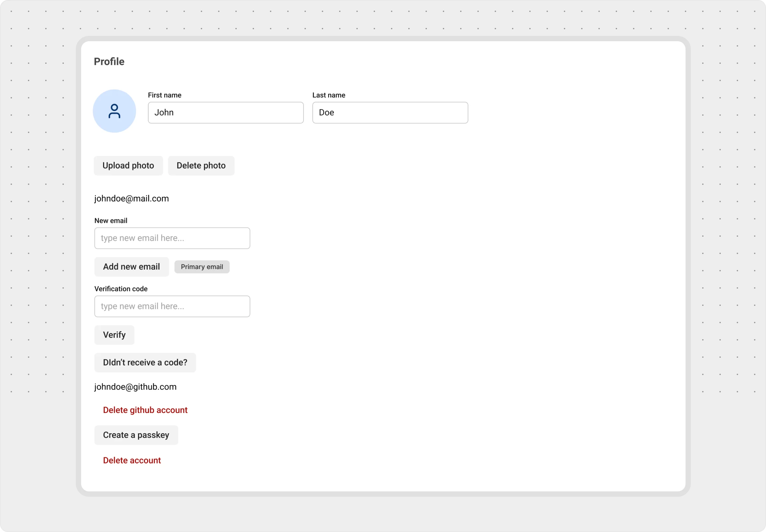Click the Add new email button
The image size is (766, 532).
[131, 267]
